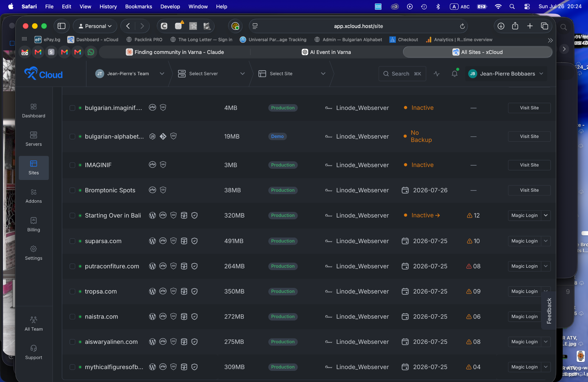Tick the Bromptonic Spots checkbox
This screenshot has height=382, width=588.
point(72,190)
